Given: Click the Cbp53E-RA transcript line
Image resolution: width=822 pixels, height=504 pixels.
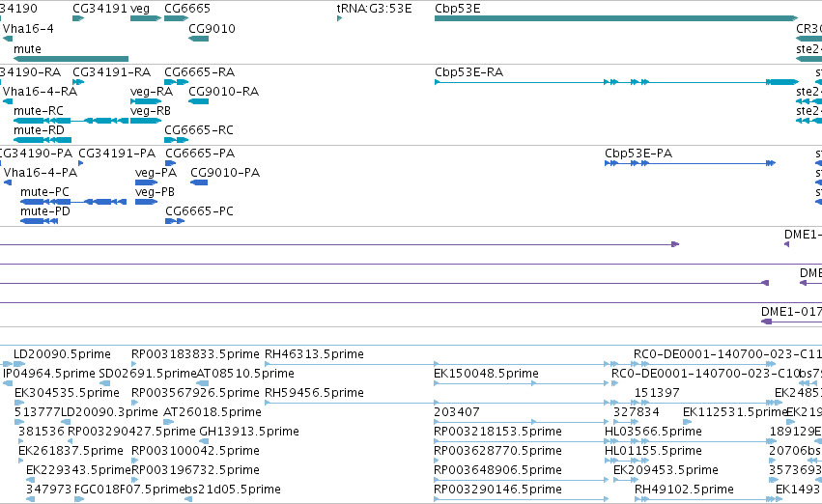Looking at the screenshot, I should [x=616, y=82].
